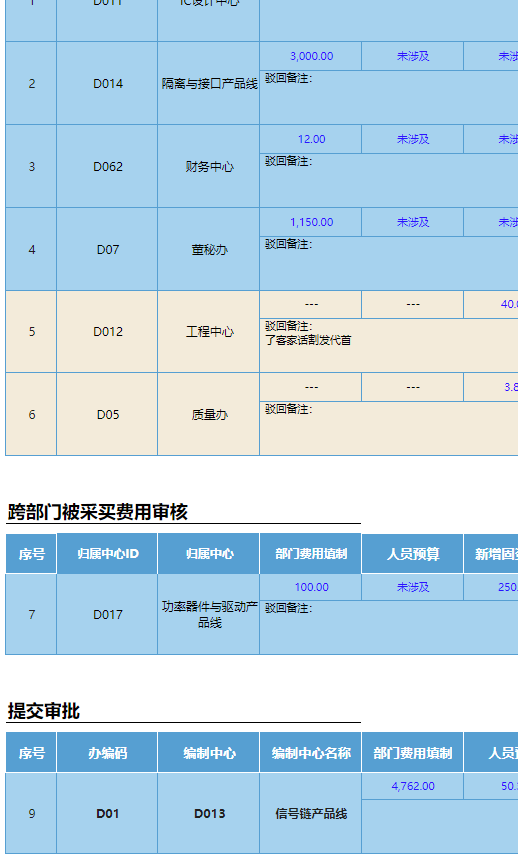
Task: Click the 驳回备注 field in the D017 row
Action: coord(389,627)
